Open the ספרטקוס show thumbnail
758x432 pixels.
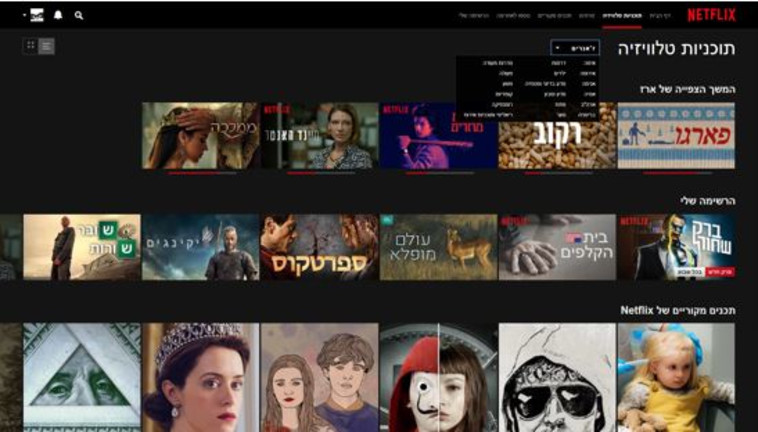tap(320, 246)
